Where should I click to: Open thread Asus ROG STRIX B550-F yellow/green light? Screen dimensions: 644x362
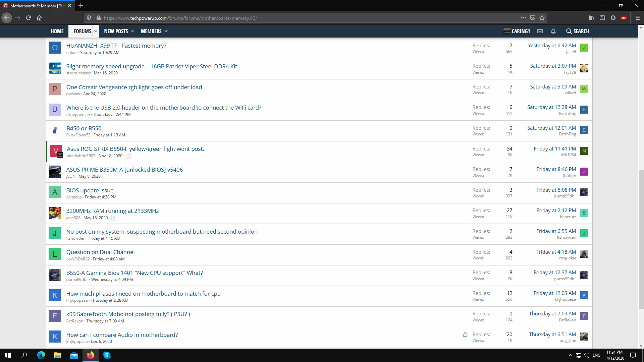tap(135, 148)
